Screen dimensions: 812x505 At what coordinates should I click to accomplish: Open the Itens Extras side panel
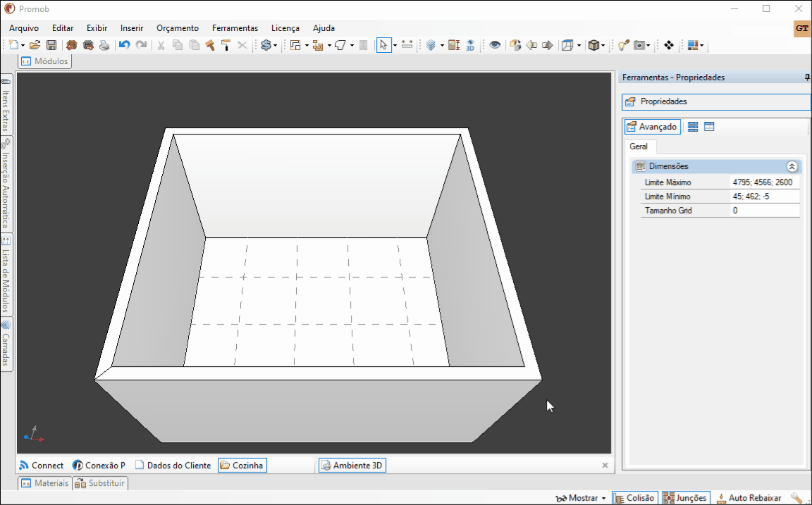pos(6,104)
